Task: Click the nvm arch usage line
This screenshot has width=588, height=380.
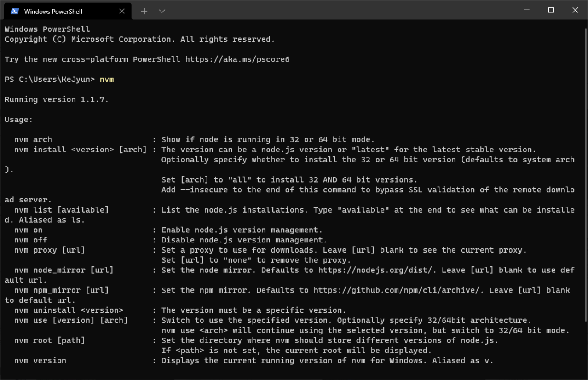Action: (x=33, y=139)
